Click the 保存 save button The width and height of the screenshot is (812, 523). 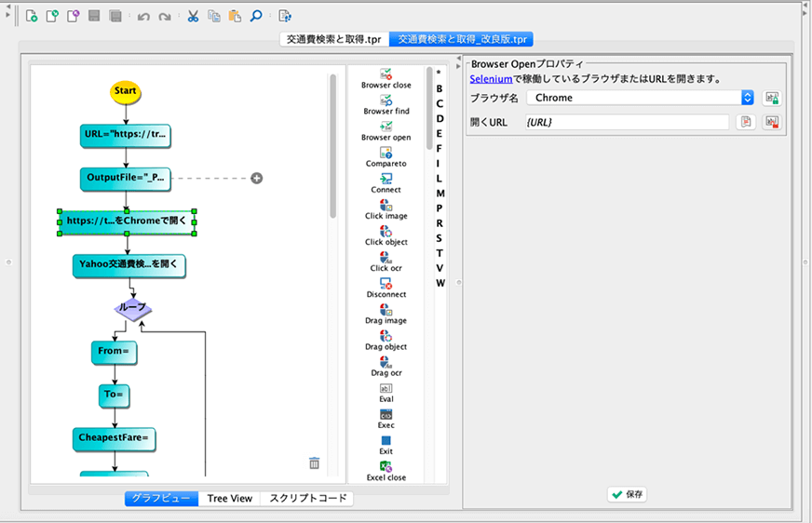(627, 494)
